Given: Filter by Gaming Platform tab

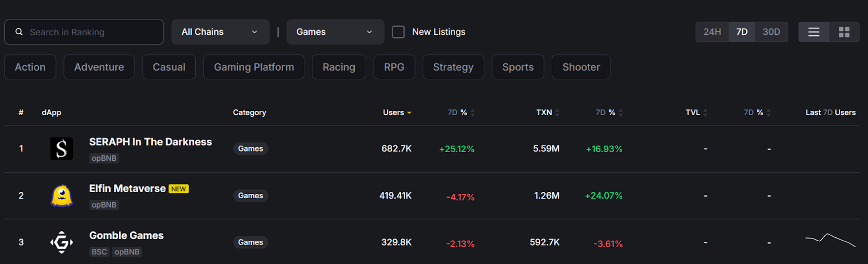Looking at the screenshot, I should tap(253, 67).
